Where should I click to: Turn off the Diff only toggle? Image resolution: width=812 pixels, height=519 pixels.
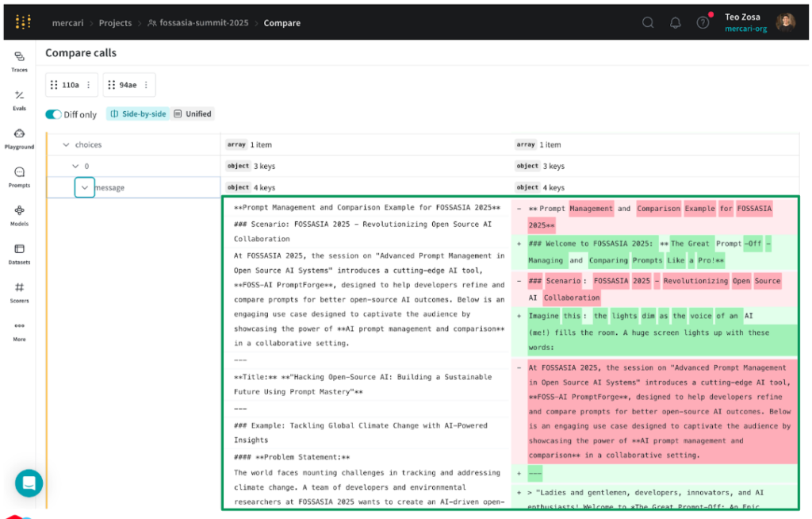[x=54, y=114]
